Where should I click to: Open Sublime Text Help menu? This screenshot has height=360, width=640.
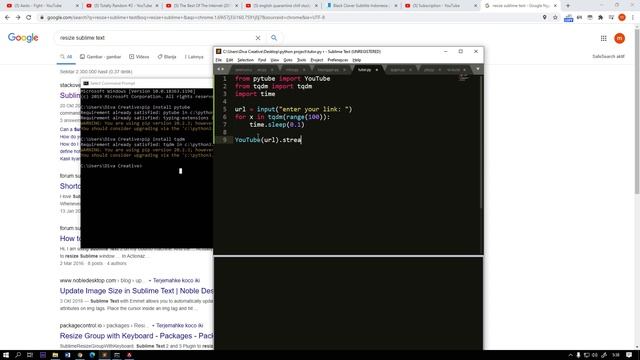pos(356,60)
